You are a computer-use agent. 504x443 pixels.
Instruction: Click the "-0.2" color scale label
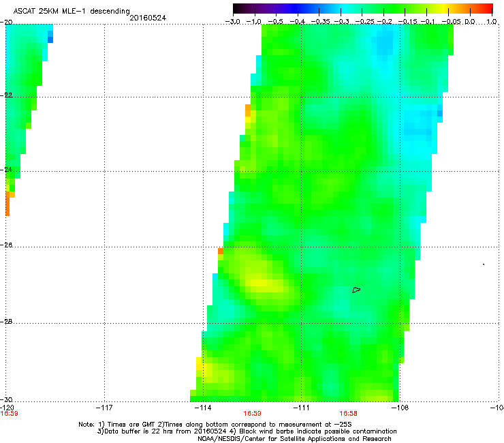pos(384,22)
